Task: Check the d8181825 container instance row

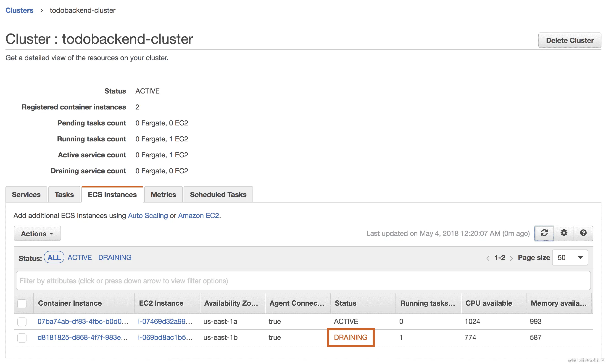Action: [x=22, y=338]
